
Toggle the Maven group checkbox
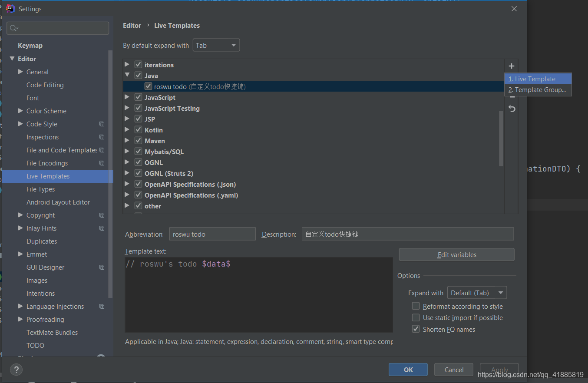pos(139,141)
